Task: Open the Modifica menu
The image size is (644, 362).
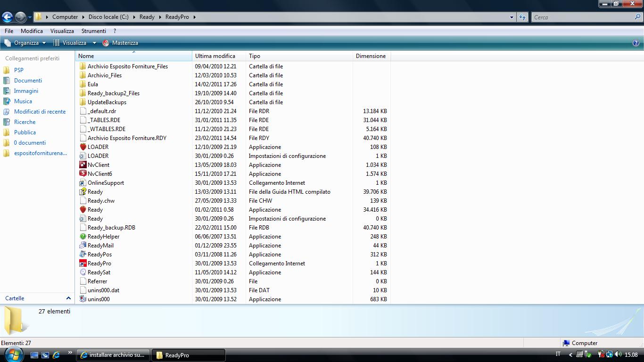Action: (x=32, y=31)
